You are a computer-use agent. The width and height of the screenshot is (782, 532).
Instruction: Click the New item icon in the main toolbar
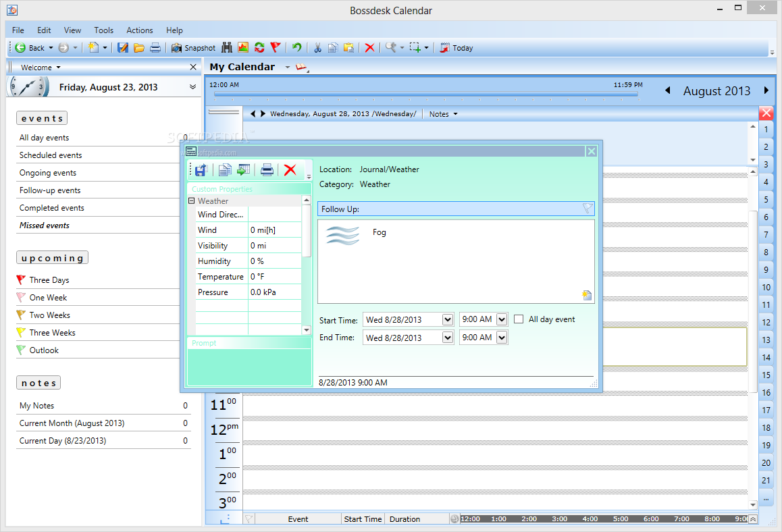(x=93, y=48)
